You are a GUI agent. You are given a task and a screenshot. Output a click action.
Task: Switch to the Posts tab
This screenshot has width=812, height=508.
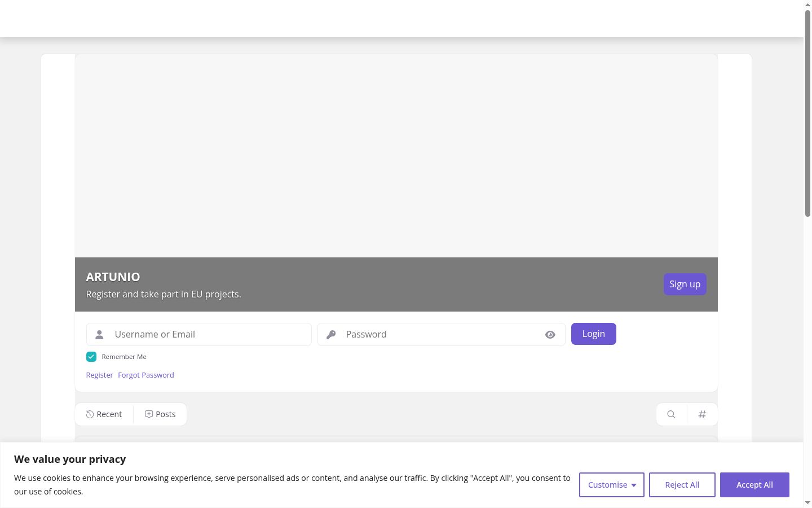click(160, 414)
